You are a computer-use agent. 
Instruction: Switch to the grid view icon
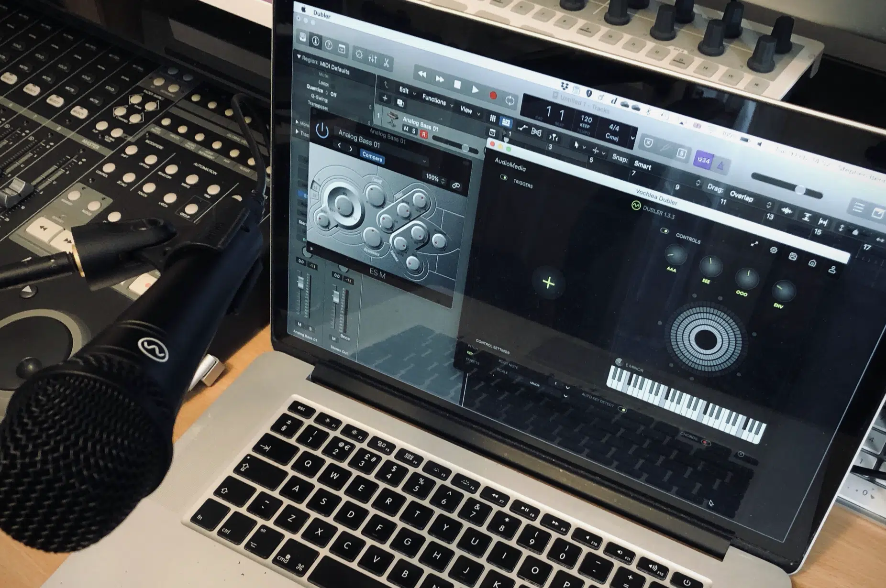coord(493,118)
